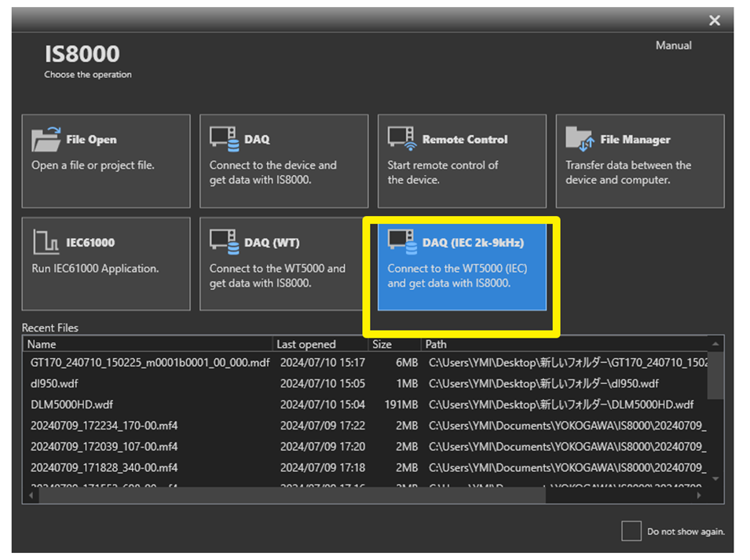Sort recent files by Size column

[394, 344]
